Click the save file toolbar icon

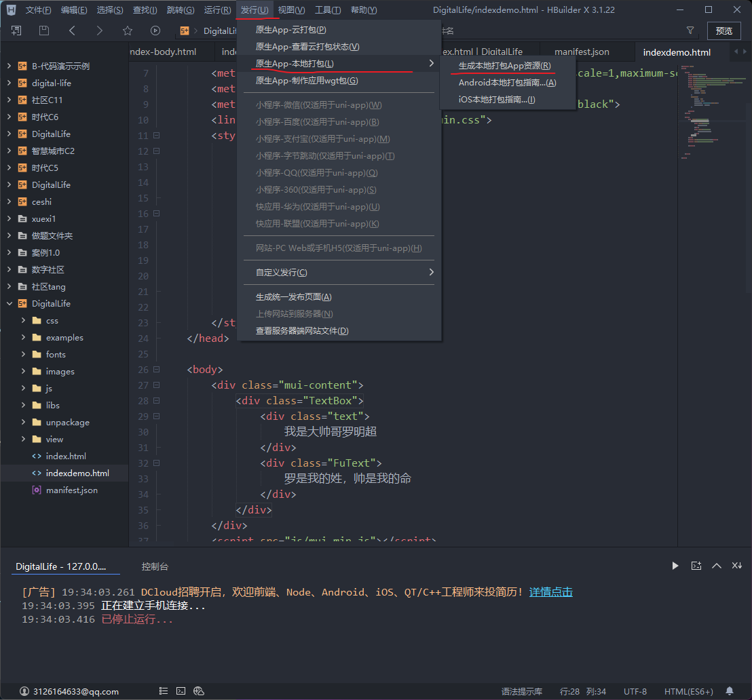(44, 31)
